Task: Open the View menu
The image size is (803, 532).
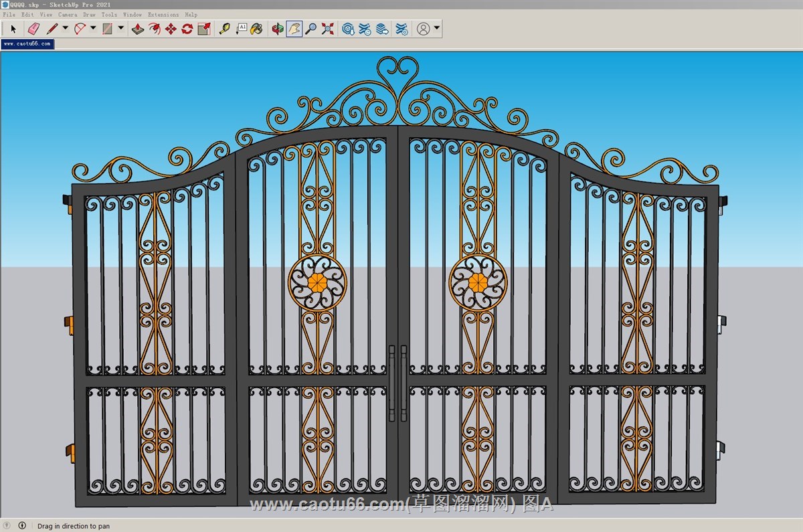Action: click(x=46, y=14)
